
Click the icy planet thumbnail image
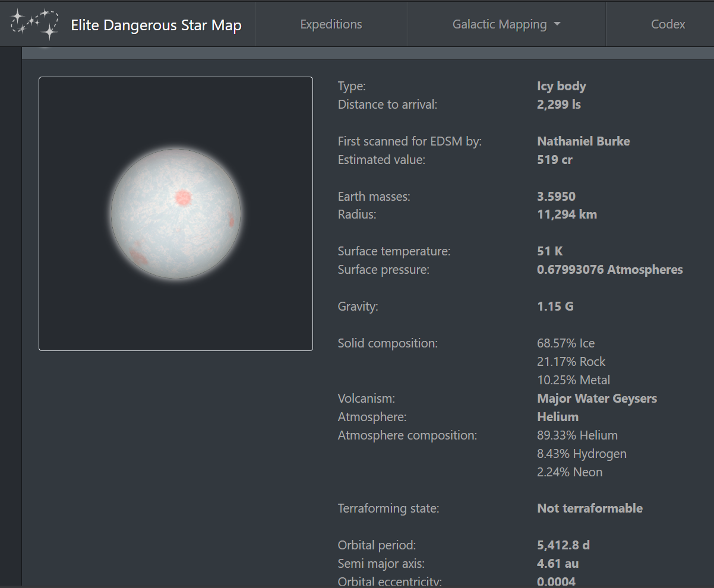tap(176, 214)
